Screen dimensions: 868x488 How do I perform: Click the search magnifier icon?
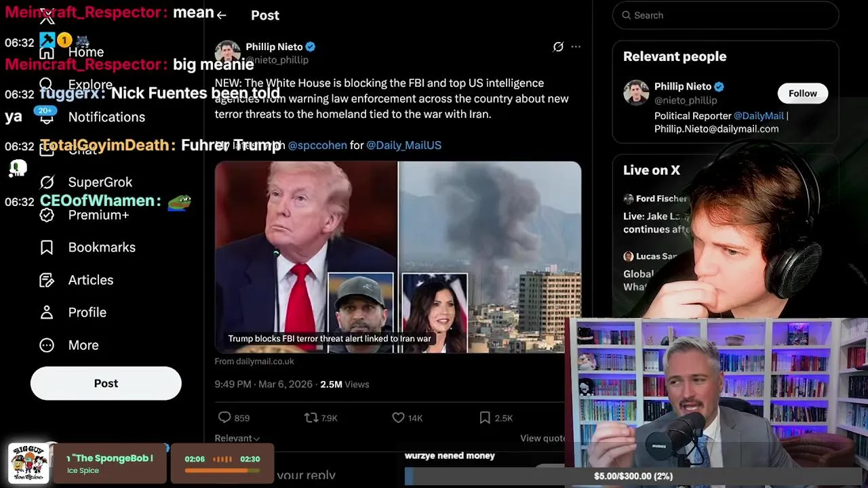pyautogui.click(x=627, y=15)
